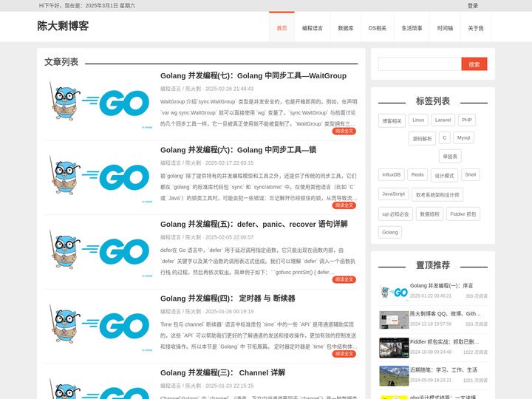Click thumbnail of pinned 陈大剩博客 QQ post
Viewport: 532px width, 399px height.
pos(394,320)
